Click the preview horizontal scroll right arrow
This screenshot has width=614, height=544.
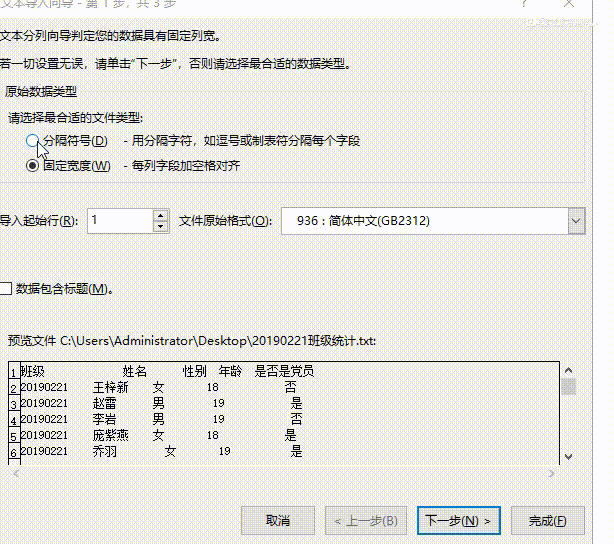(x=551, y=474)
